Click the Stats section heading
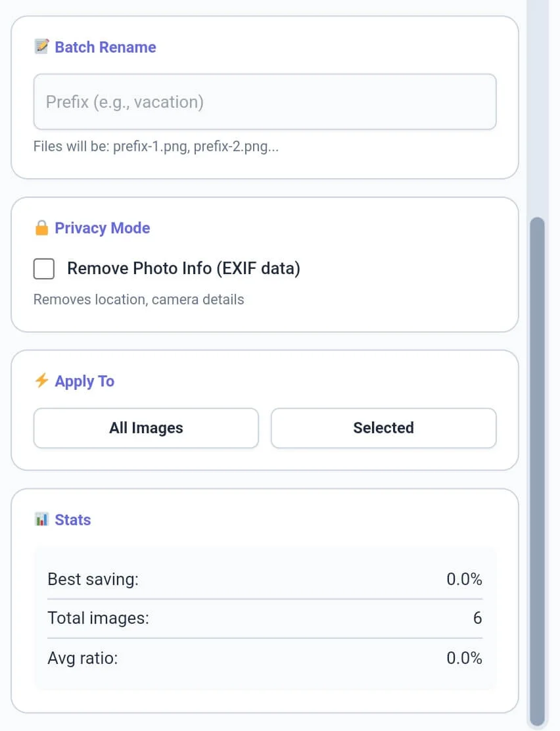 (x=72, y=520)
